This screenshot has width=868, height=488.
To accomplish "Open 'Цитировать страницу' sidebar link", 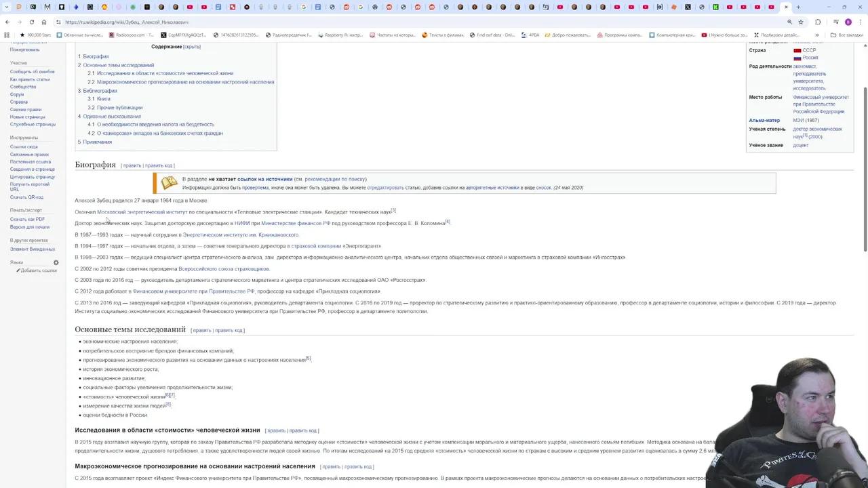I will click(33, 177).
